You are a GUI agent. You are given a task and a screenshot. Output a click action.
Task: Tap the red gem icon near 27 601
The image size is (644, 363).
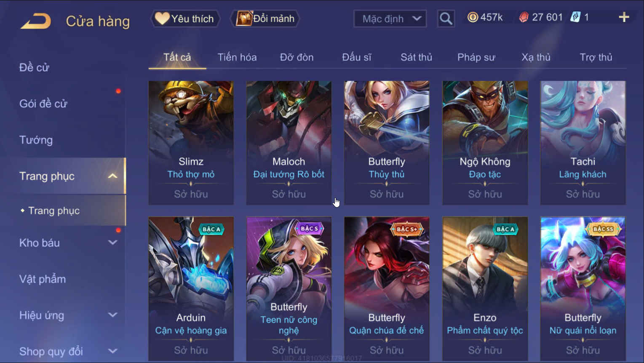(x=524, y=17)
